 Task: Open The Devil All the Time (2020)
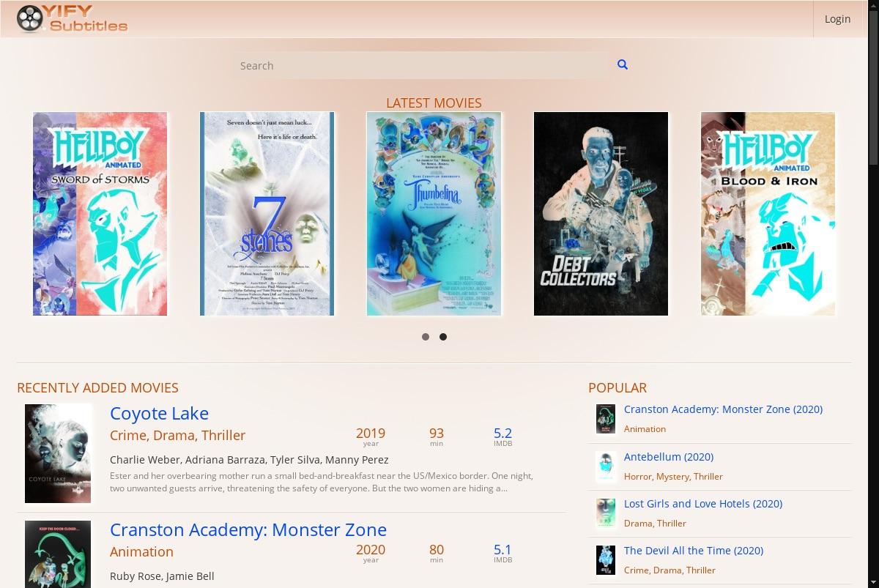694,550
